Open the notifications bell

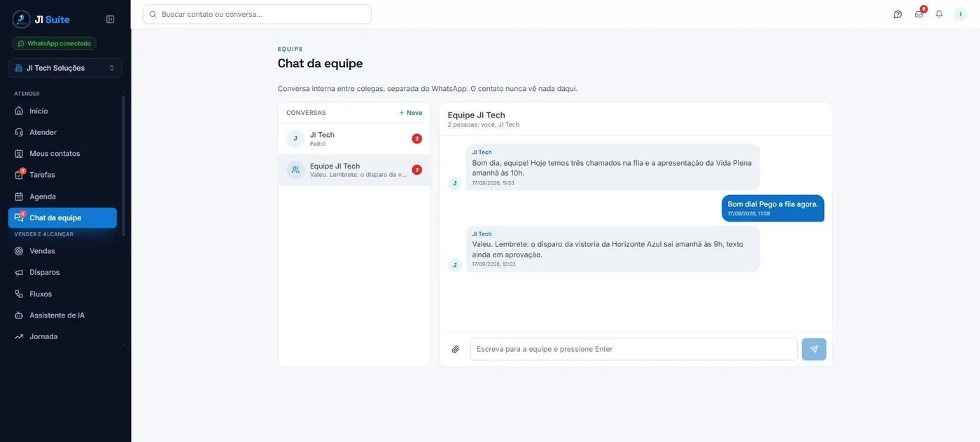pos(939,14)
